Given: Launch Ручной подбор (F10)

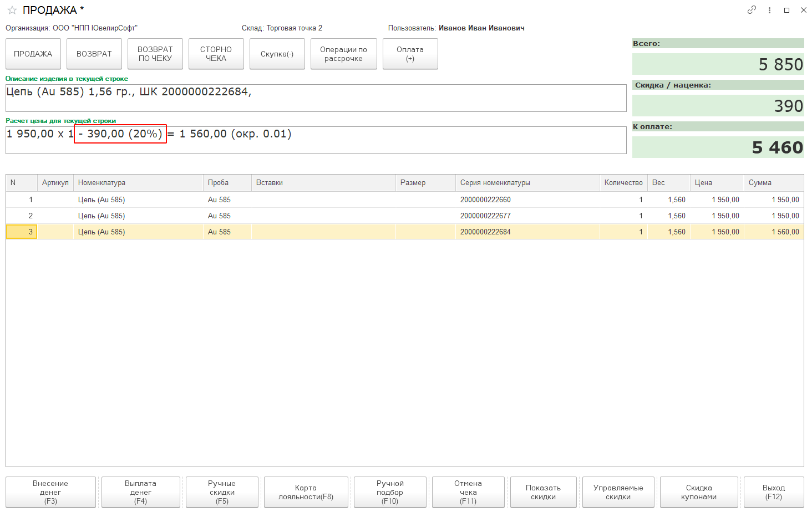Looking at the screenshot, I should click(390, 492).
